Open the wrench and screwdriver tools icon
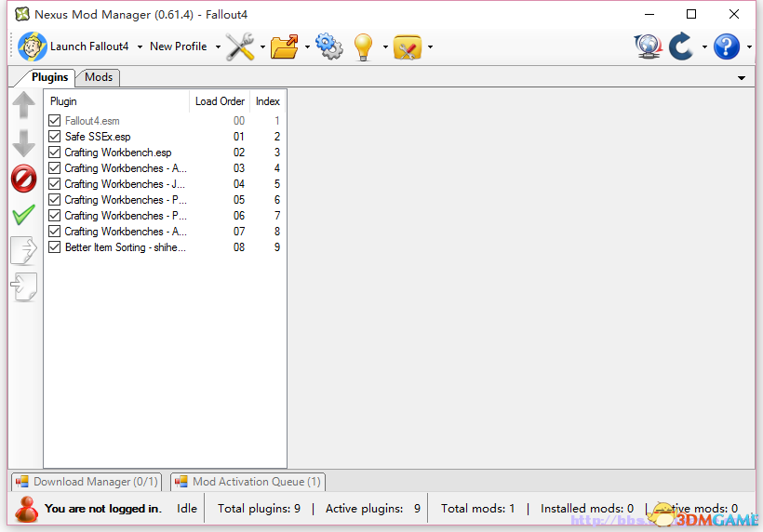Screen dimensions: 763x532 [x=240, y=47]
